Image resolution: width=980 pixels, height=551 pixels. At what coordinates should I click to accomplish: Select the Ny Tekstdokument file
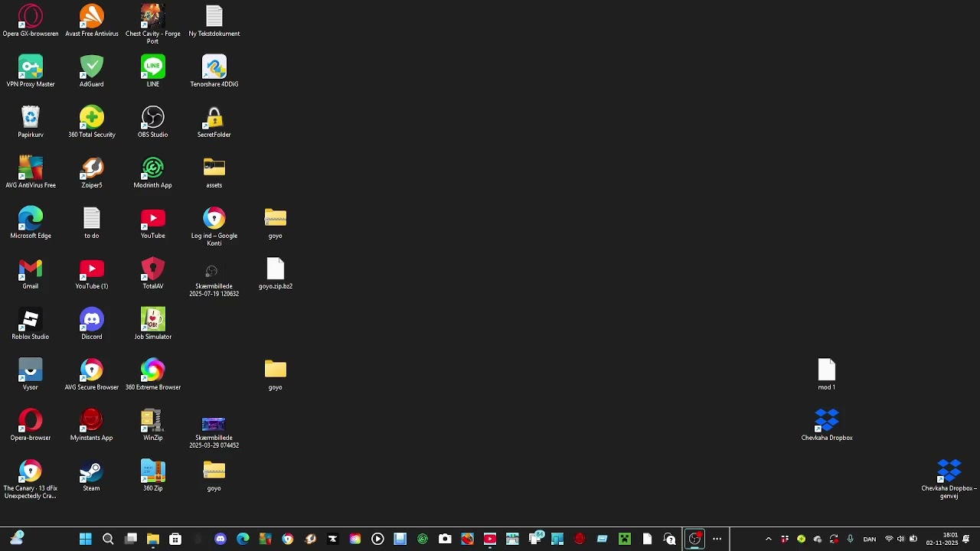tap(214, 21)
